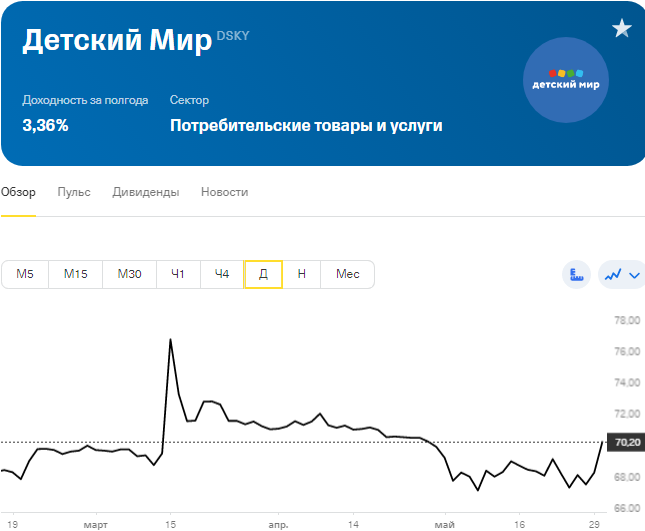Viewport: 645px width, 531px height.
Task: Click the Детский Мир title
Action: [x=117, y=40]
